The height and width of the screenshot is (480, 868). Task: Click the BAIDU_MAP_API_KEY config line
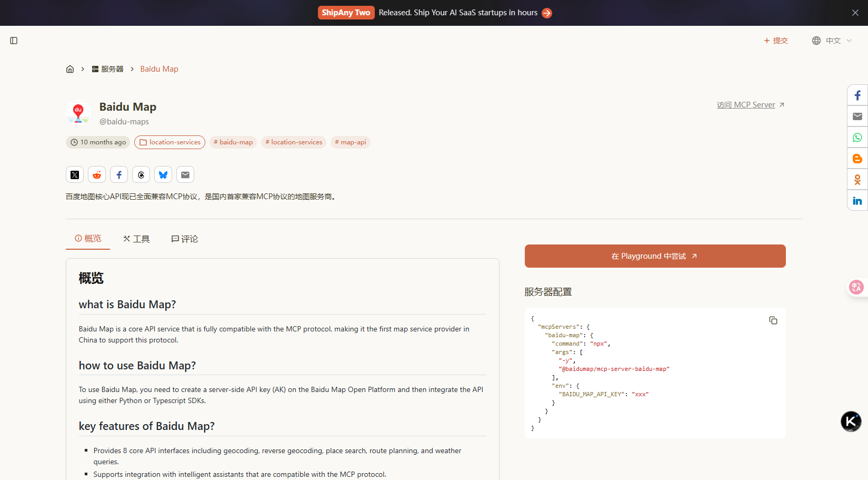click(x=604, y=394)
